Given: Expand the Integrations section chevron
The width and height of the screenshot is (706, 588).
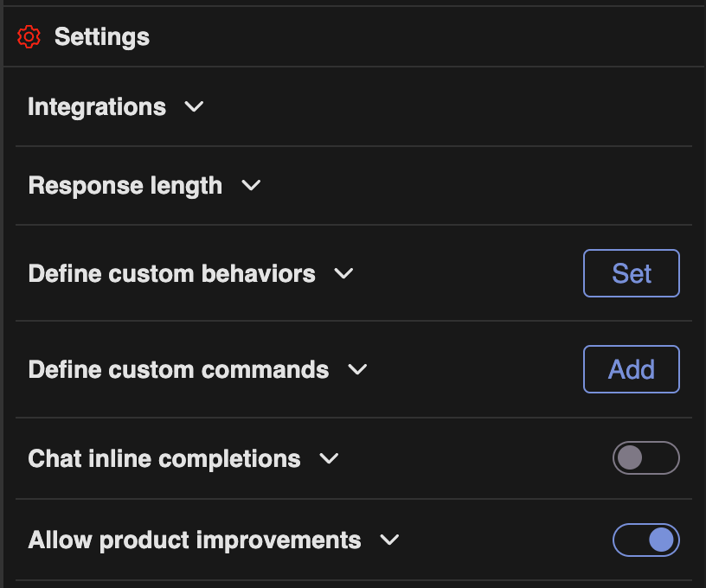Looking at the screenshot, I should [x=195, y=107].
